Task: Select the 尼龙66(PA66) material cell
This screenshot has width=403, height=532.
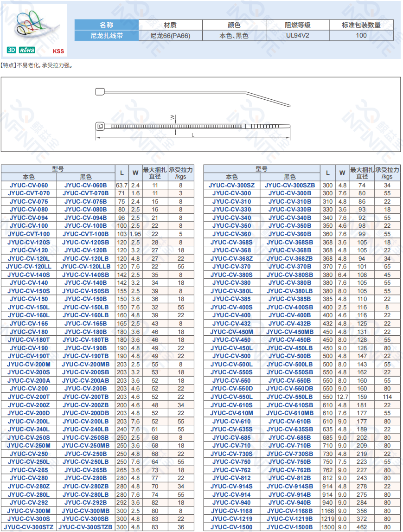Action: point(170,35)
